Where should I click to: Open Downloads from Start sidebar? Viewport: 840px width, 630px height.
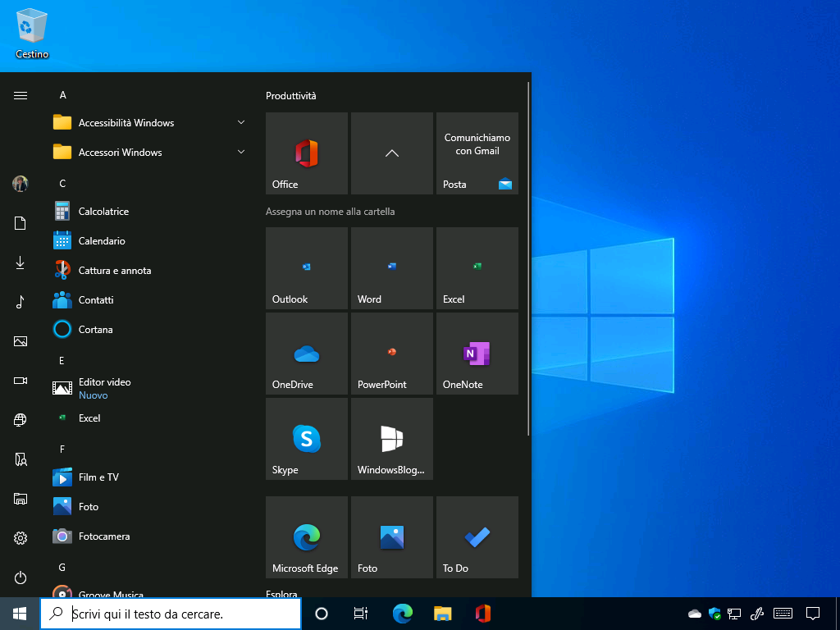tap(21, 262)
